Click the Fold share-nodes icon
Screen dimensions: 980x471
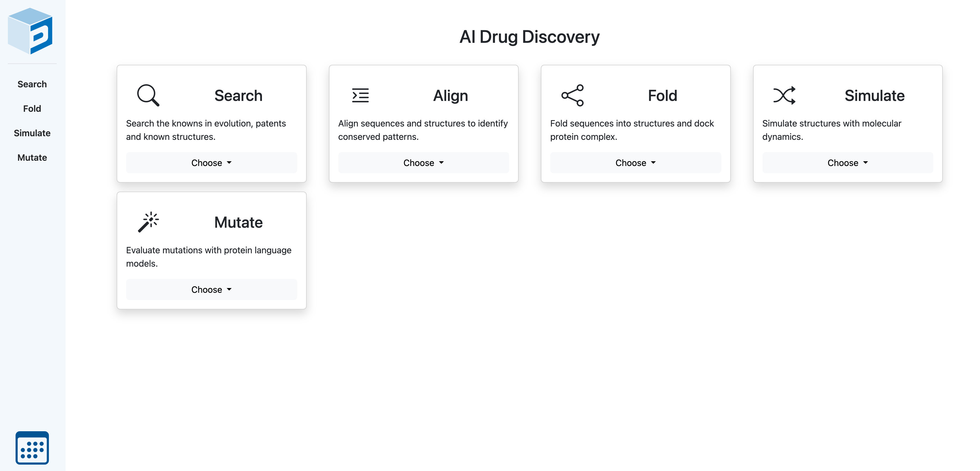pyautogui.click(x=572, y=95)
